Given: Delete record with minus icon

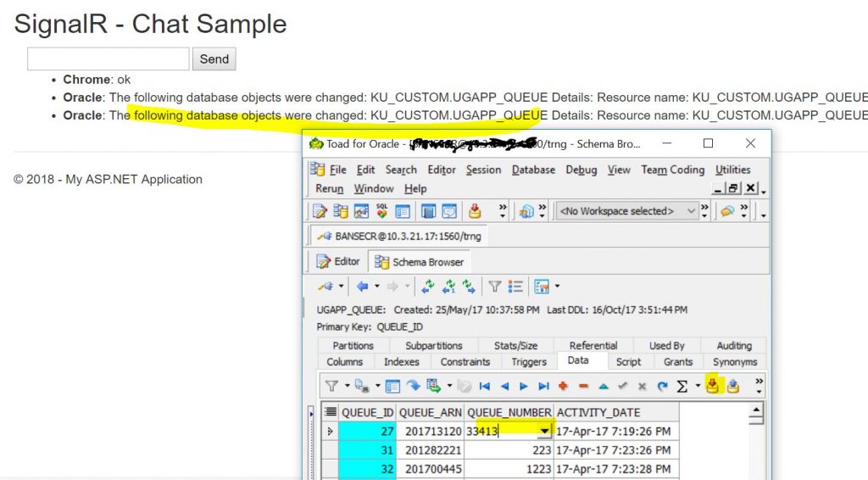Looking at the screenshot, I should (x=583, y=387).
